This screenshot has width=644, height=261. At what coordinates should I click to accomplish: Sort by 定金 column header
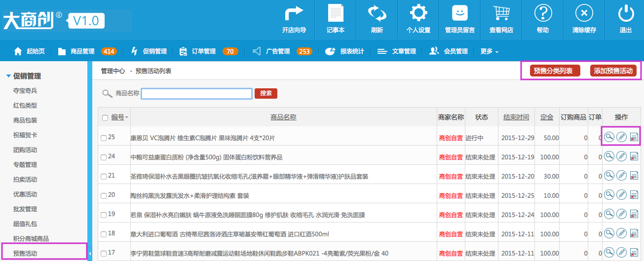click(547, 117)
